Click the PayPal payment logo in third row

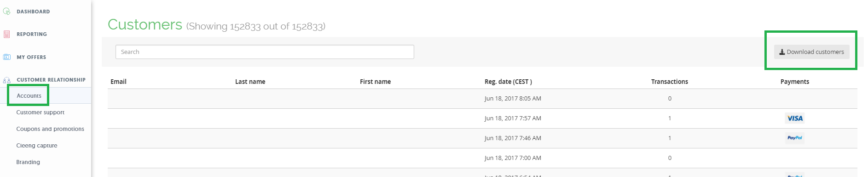tap(795, 138)
